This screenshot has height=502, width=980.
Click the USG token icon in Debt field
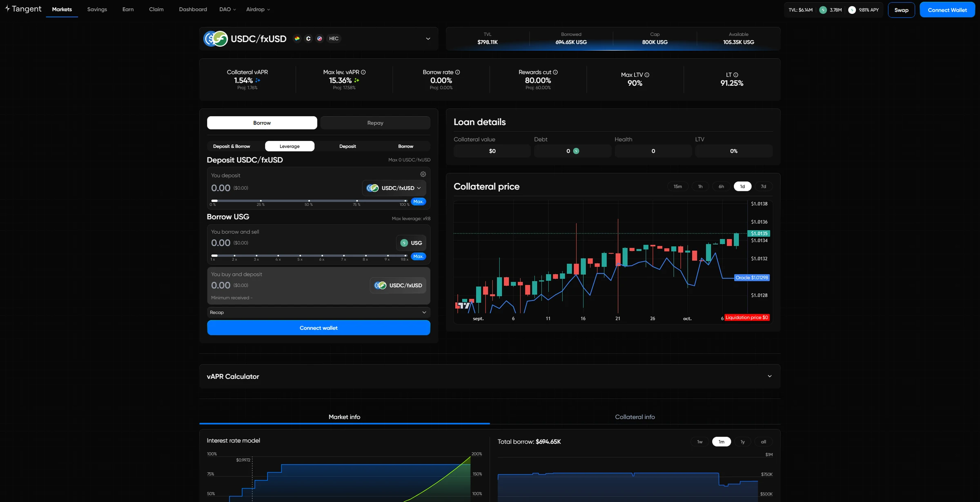pyautogui.click(x=576, y=151)
